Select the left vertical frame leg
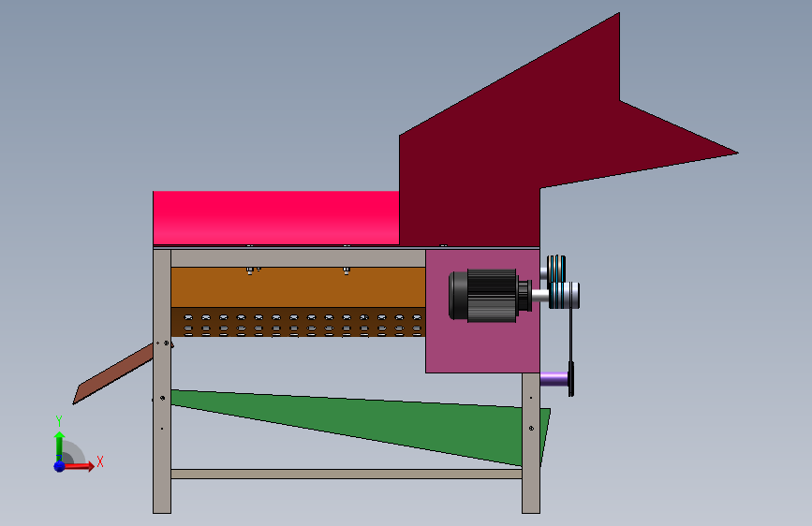This screenshot has height=526, width=812. pos(162,381)
